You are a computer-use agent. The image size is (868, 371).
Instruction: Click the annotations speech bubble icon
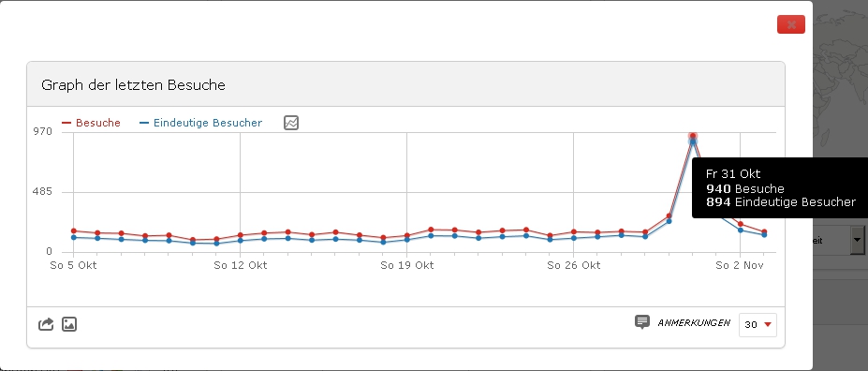pyautogui.click(x=642, y=321)
